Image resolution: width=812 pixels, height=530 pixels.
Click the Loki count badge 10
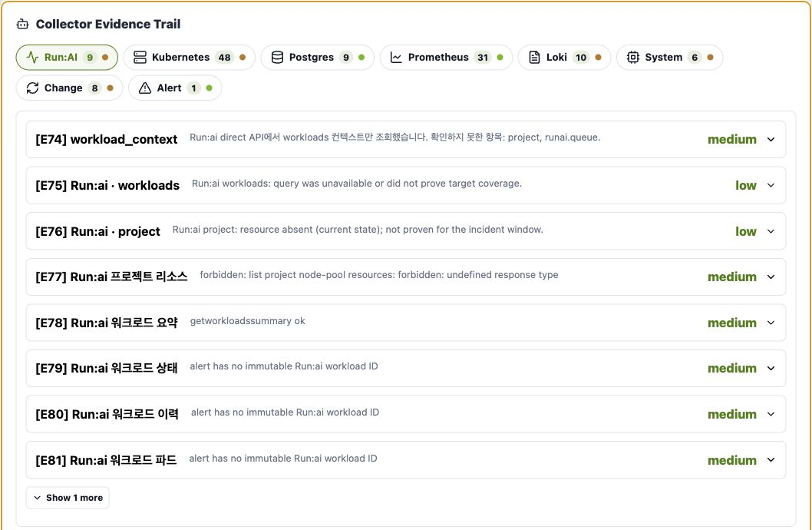pos(581,57)
